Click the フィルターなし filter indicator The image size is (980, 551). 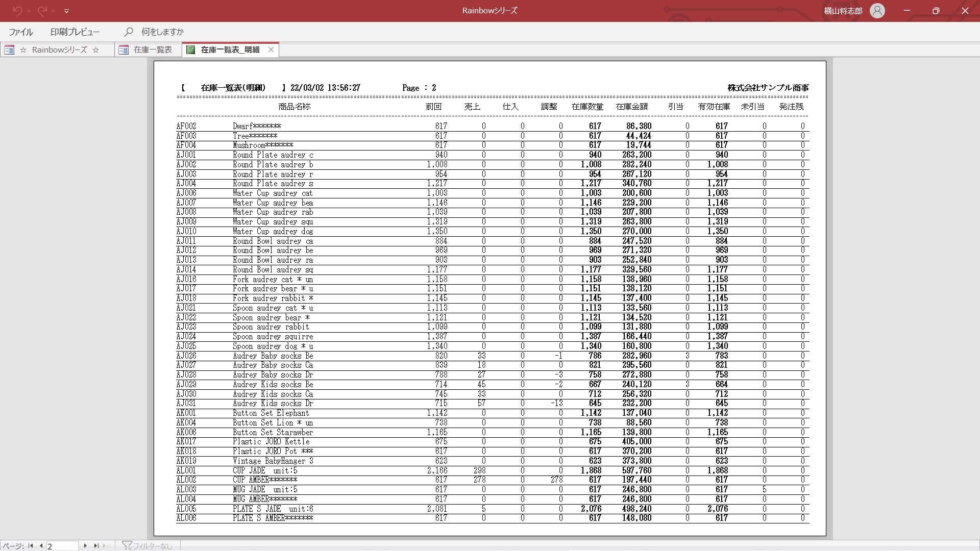(148, 546)
